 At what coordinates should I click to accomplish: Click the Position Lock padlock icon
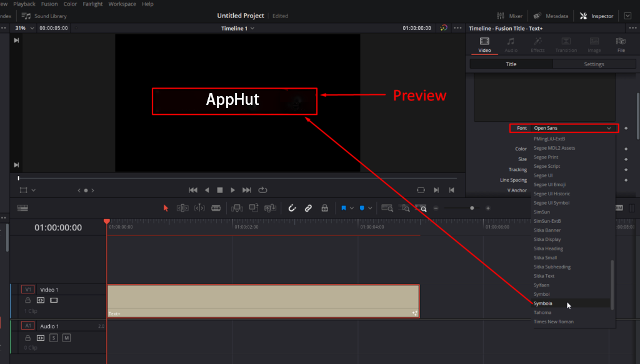[x=324, y=208]
